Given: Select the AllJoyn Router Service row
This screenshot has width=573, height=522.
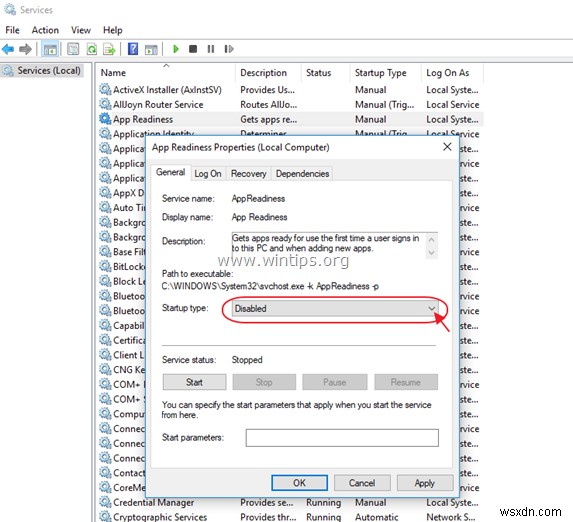Looking at the screenshot, I should (x=291, y=104).
